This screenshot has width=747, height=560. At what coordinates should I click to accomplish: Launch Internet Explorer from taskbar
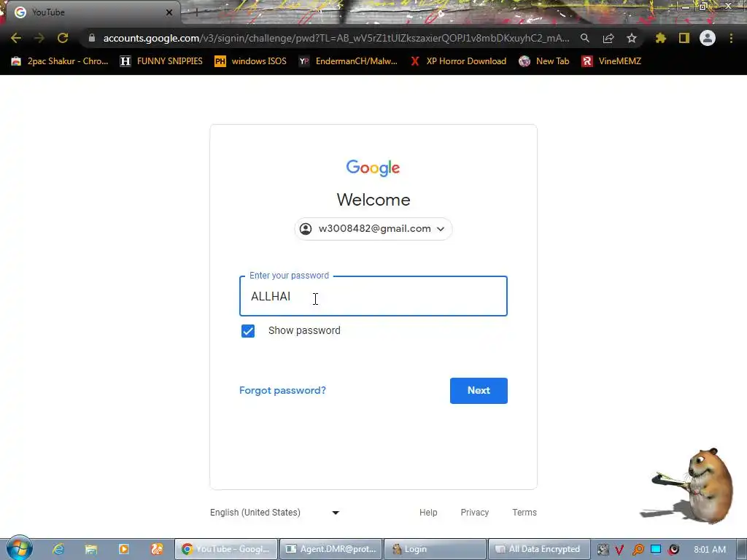pos(58,549)
